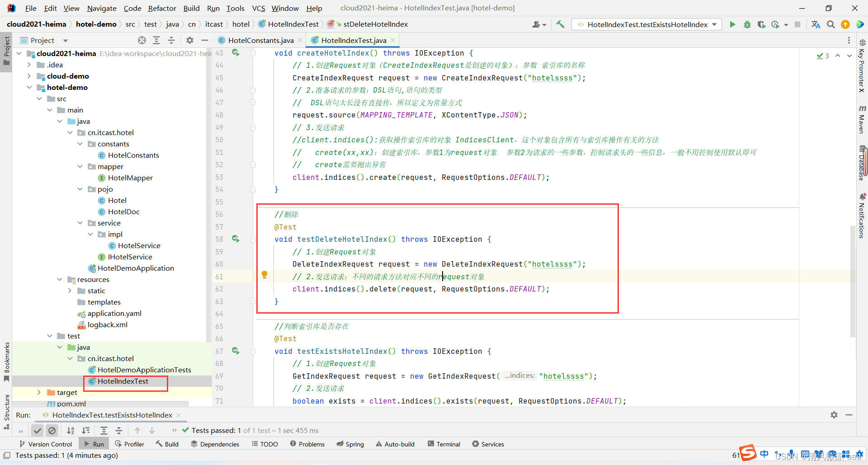Viewport: 868px width, 465px height.
Task: Open Search Everywhere magnifier icon
Action: coord(831,24)
